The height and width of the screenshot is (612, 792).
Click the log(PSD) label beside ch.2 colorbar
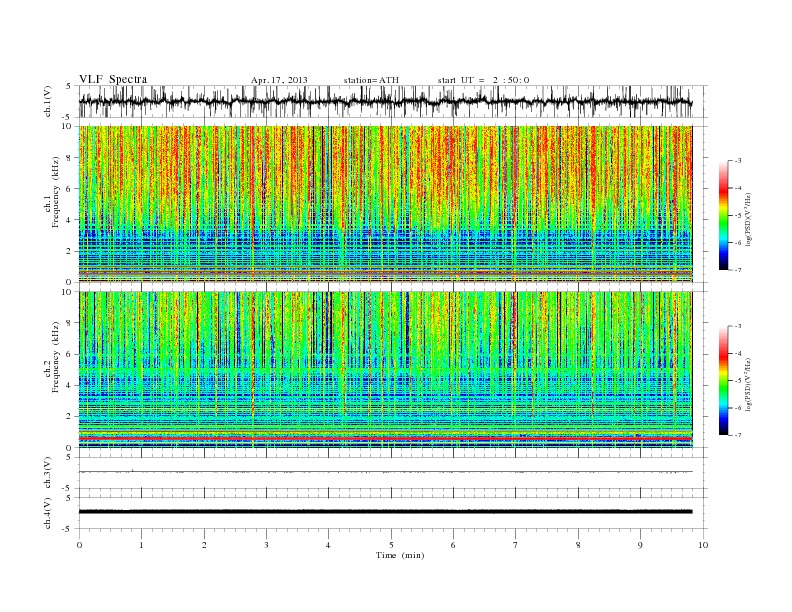[x=748, y=384]
